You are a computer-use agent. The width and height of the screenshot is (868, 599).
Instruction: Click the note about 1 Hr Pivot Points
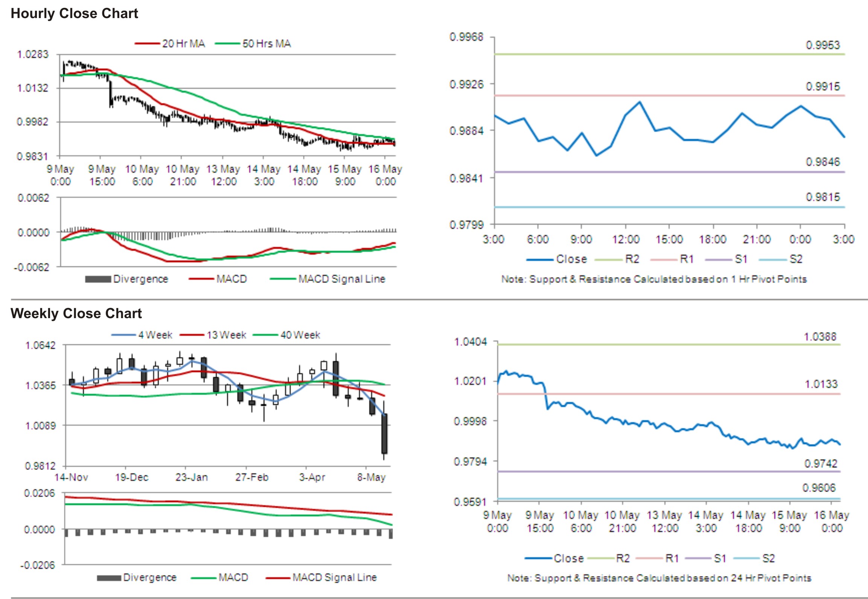tap(654, 279)
